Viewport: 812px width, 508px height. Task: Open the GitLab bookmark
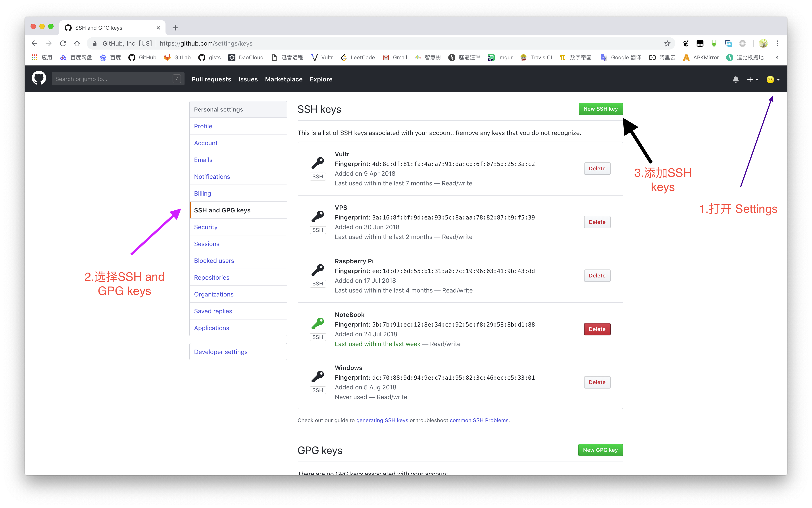[x=177, y=58]
